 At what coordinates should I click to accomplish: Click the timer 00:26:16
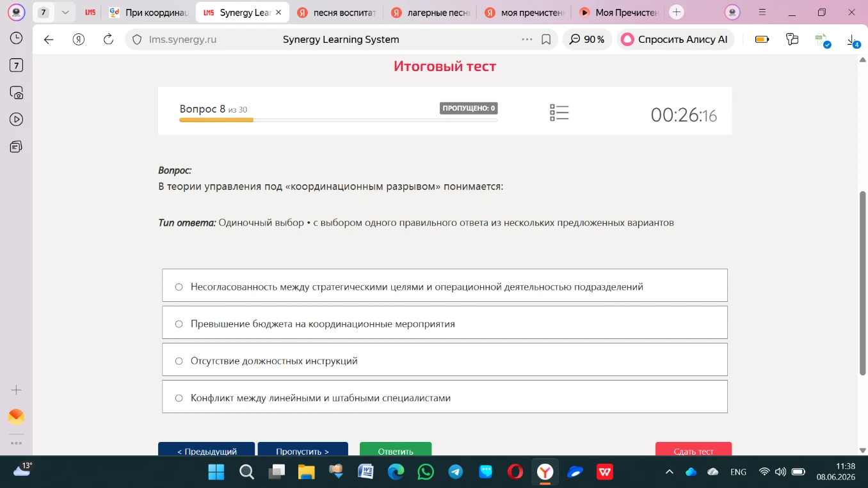click(684, 115)
